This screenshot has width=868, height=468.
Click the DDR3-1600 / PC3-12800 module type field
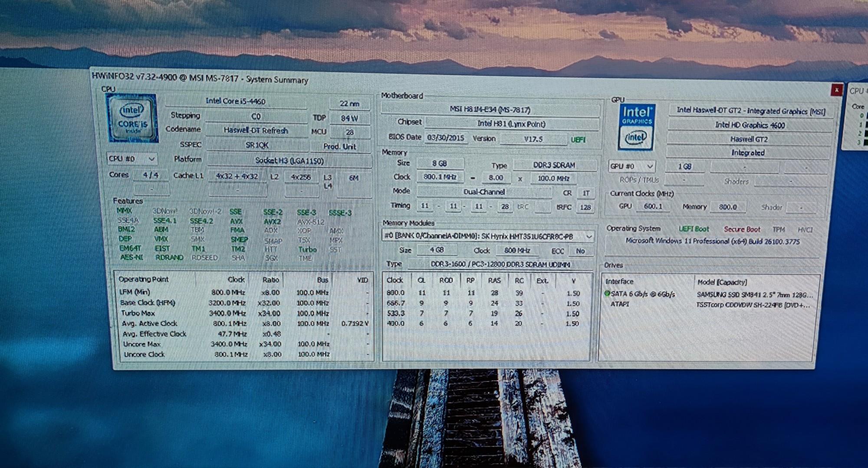(500, 264)
